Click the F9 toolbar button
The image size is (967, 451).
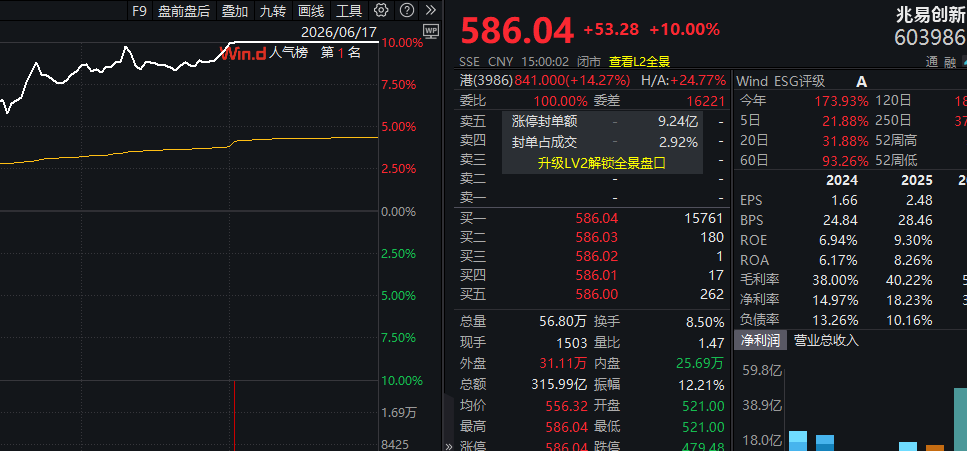pyautogui.click(x=139, y=10)
